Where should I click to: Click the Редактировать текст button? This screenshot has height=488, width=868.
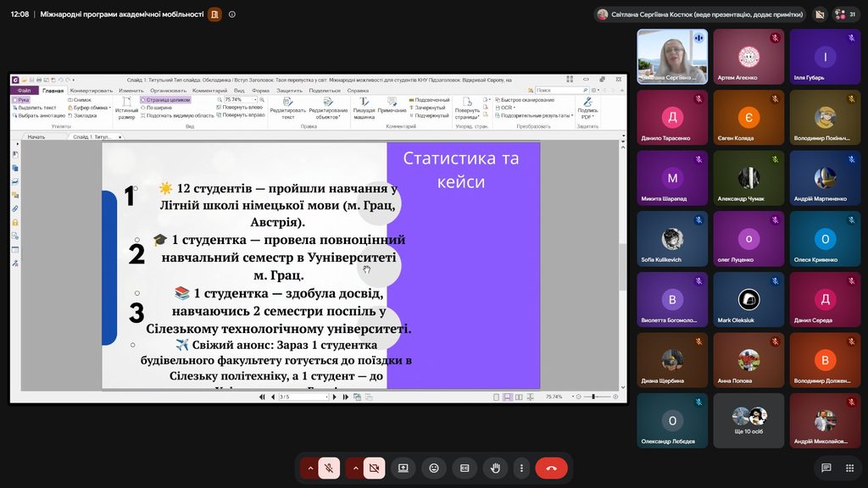pos(288,108)
